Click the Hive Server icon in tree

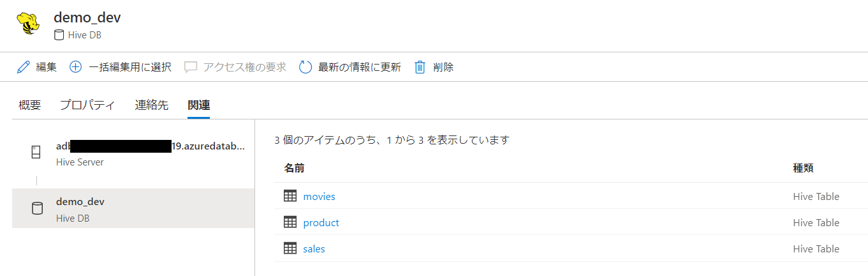click(x=36, y=153)
